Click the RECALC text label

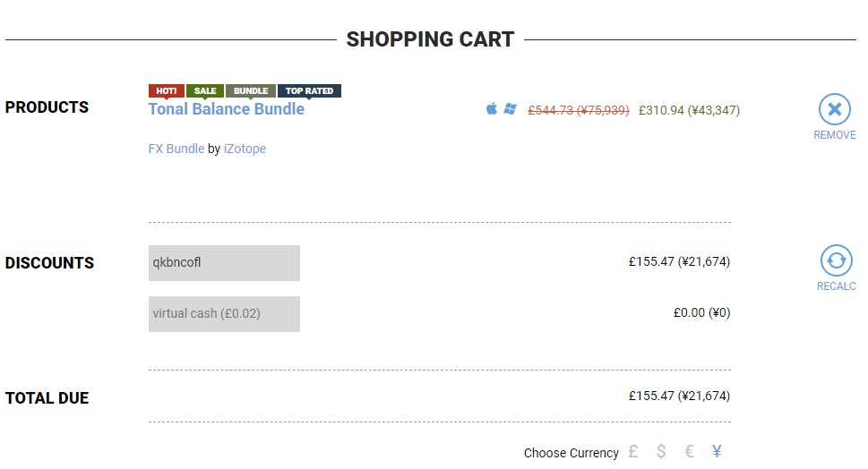(x=836, y=286)
